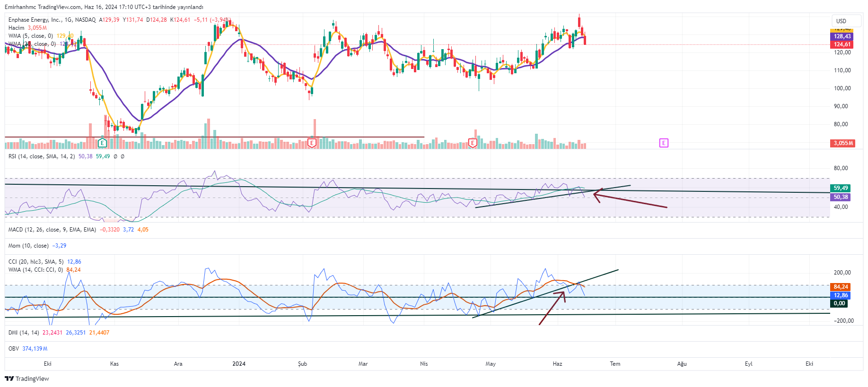
Task: Click the red earnings E marker near Şub
Action: click(x=312, y=143)
